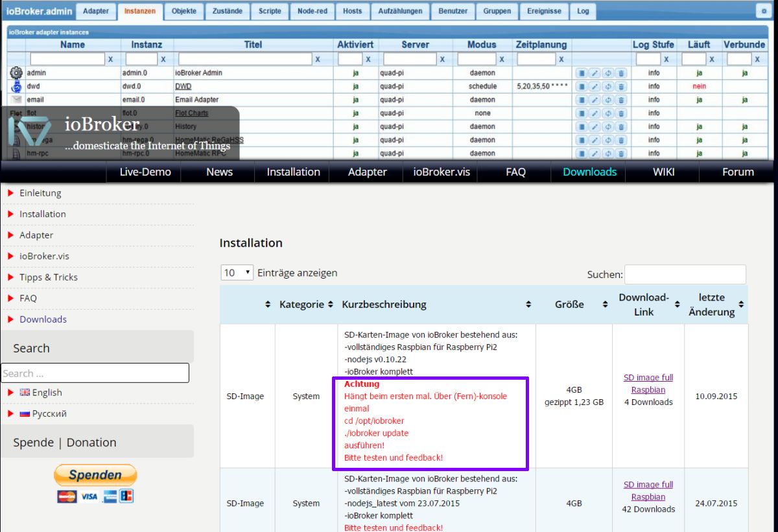
Task: Click the refresh icon in the email.0 row
Action: pyautogui.click(x=608, y=100)
